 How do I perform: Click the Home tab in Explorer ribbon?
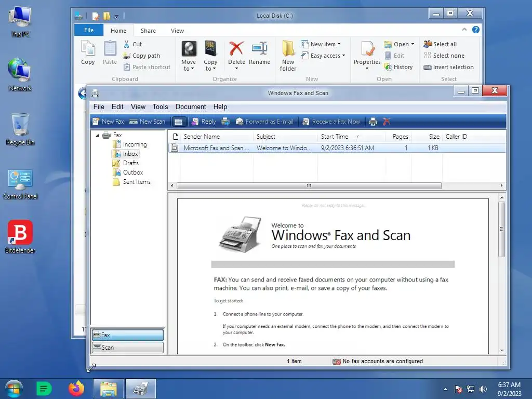118,31
